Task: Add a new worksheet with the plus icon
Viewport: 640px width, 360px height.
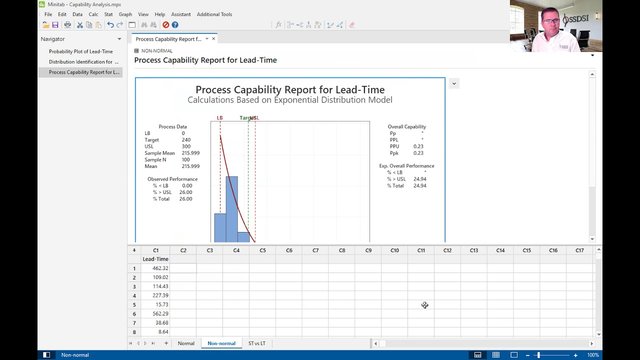Action: click(166, 343)
